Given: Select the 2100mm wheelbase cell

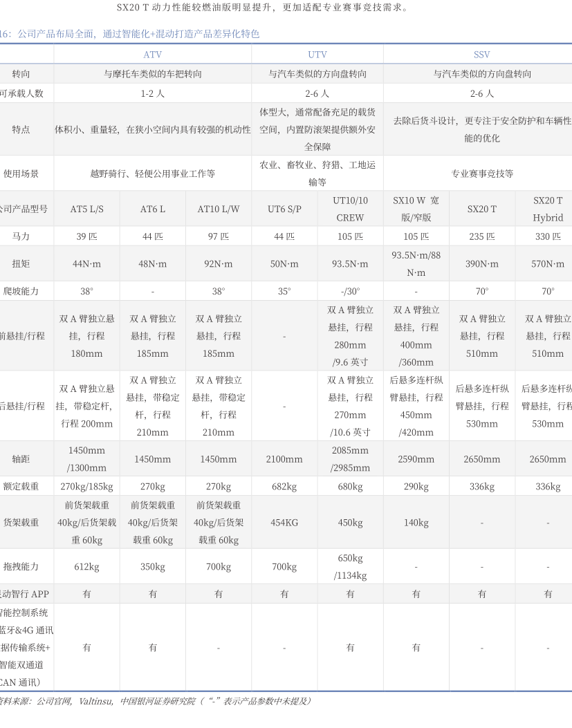Looking at the screenshot, I should click(x=284, y=459).
